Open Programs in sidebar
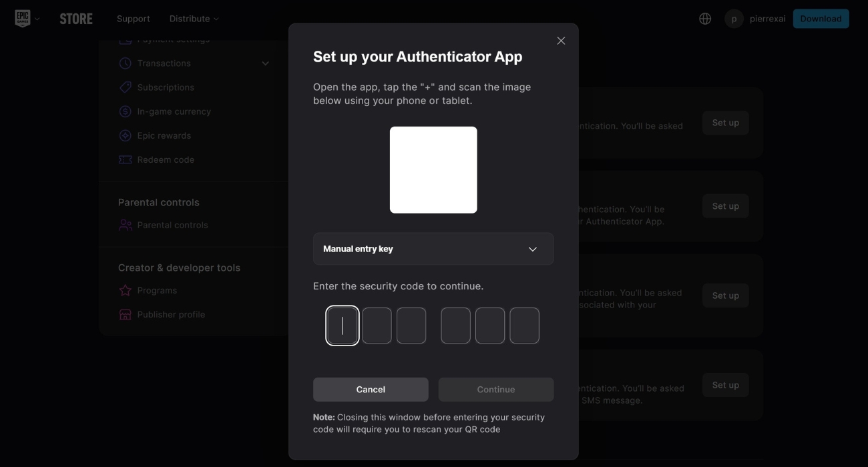 point(157,290)
